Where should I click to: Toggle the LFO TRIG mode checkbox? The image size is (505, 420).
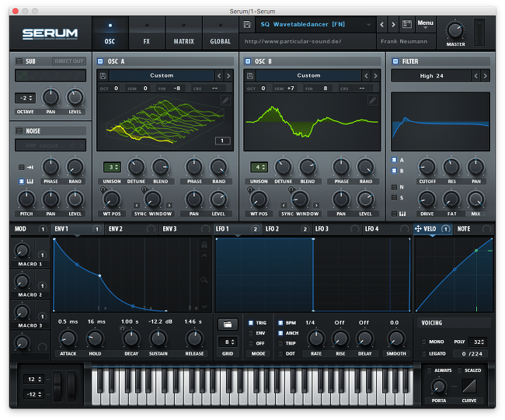tap(251, 323)
